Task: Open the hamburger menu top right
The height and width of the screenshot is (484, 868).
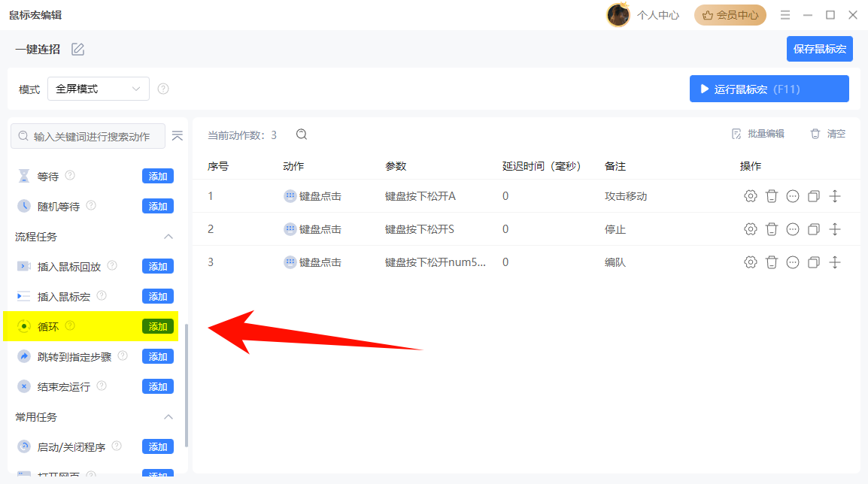Action: [x=785, y=14]
